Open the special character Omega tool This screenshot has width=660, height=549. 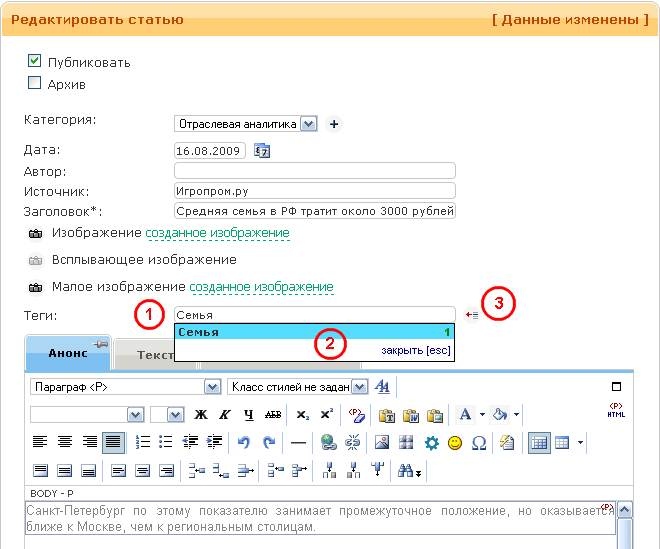(x=478, y=442)
